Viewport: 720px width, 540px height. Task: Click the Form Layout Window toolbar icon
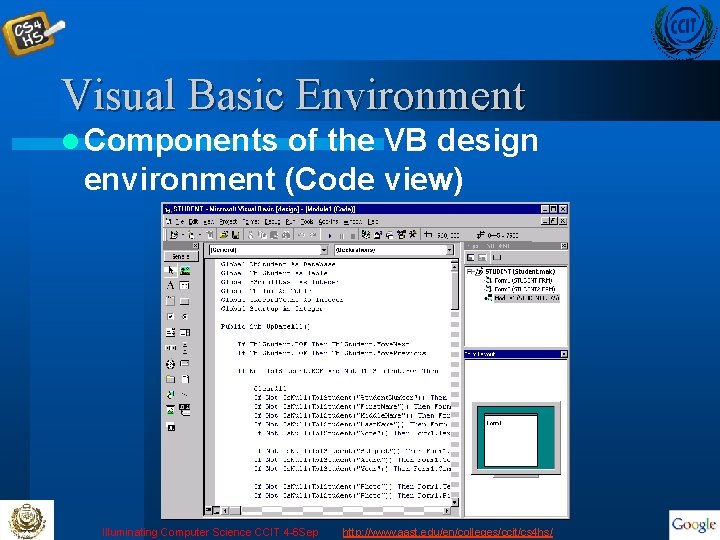(389, 235)
